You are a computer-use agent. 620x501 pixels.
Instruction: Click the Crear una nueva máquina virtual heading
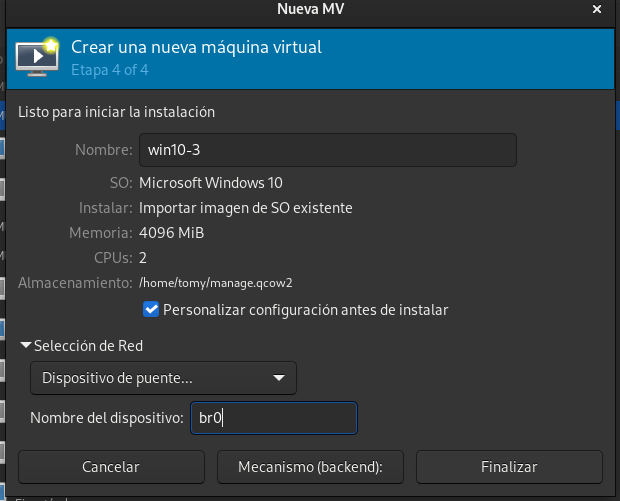point(196,47)
